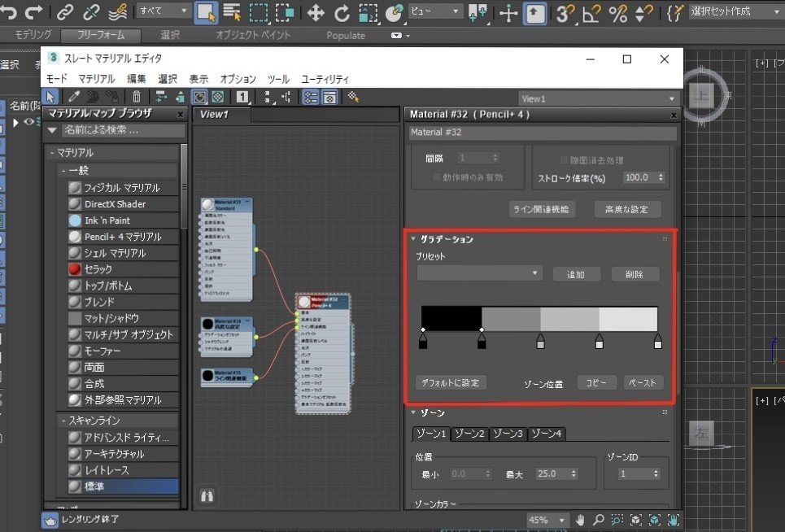Undo the last action in main toolbar

[8, 11]
